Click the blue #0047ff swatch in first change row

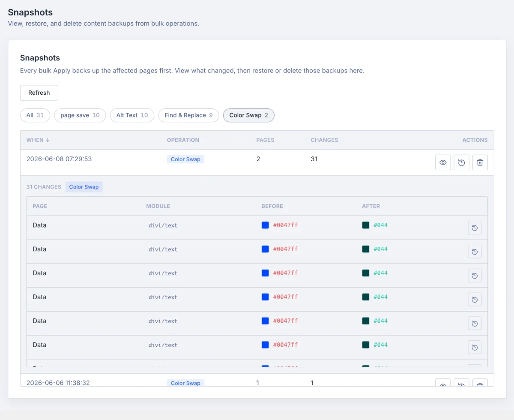[265, 225]
